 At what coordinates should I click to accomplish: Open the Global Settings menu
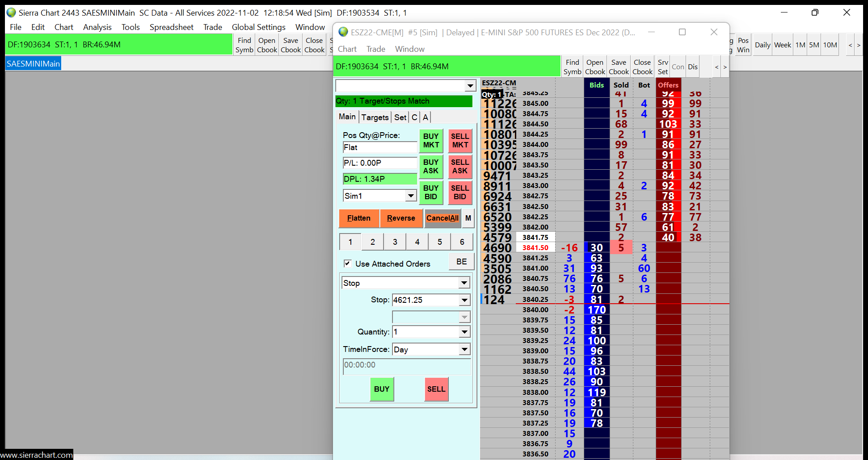point(258,27)
